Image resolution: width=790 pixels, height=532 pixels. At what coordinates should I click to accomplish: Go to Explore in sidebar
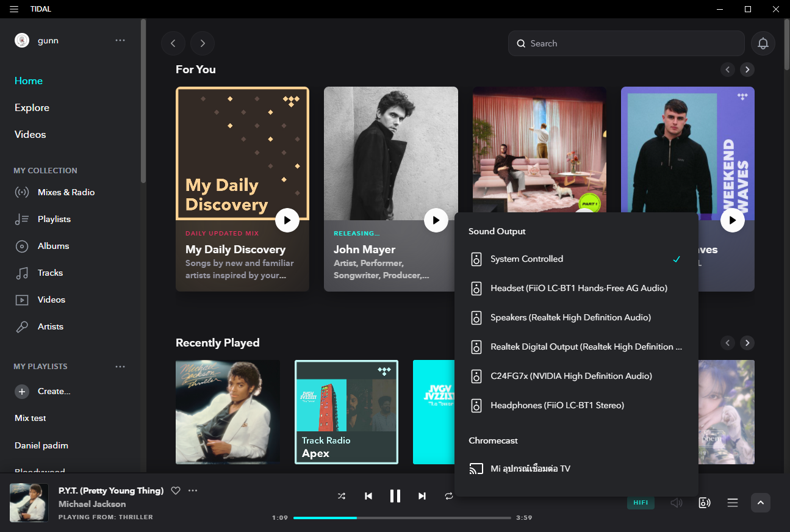(32, 107)
